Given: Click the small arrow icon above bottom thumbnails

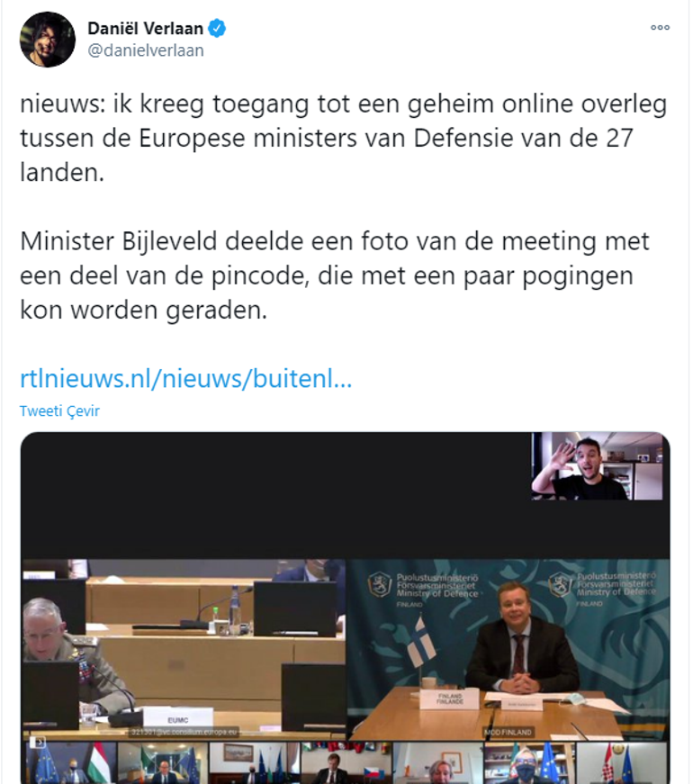Looking at the screenshot, I should tap(38, 742).
